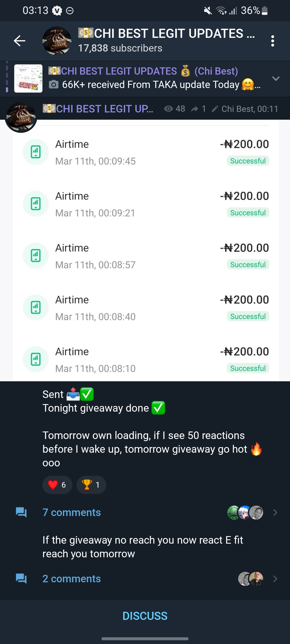Open the three-dot channel menu
This screenshot has width=290, height=644.
pos(273,41)
